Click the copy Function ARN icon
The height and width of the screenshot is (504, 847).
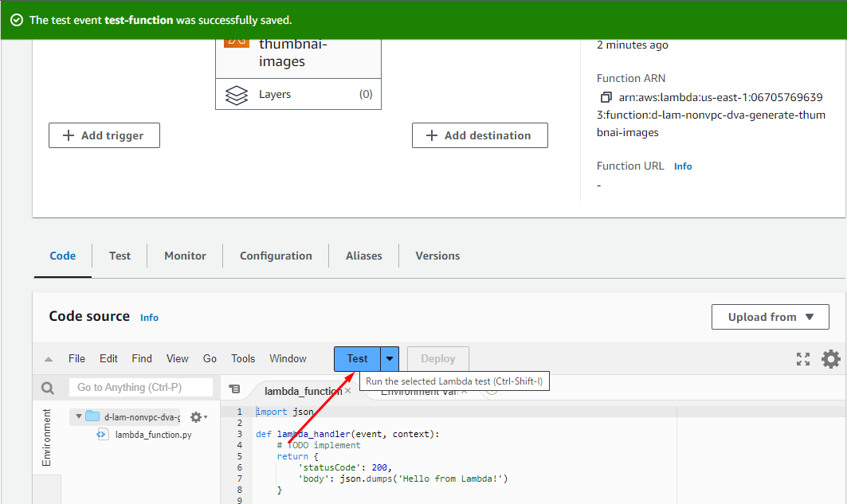606,98
